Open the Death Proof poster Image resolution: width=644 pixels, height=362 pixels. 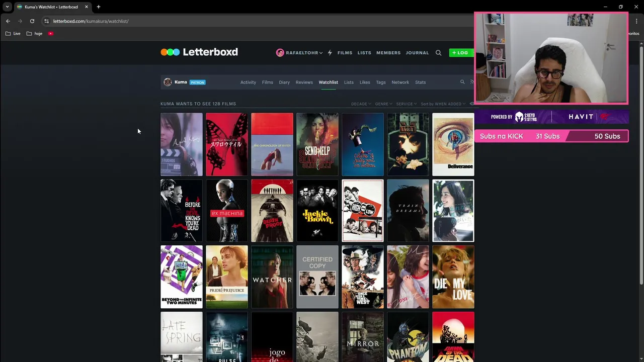pyautogui.click(x=272, y=211)
